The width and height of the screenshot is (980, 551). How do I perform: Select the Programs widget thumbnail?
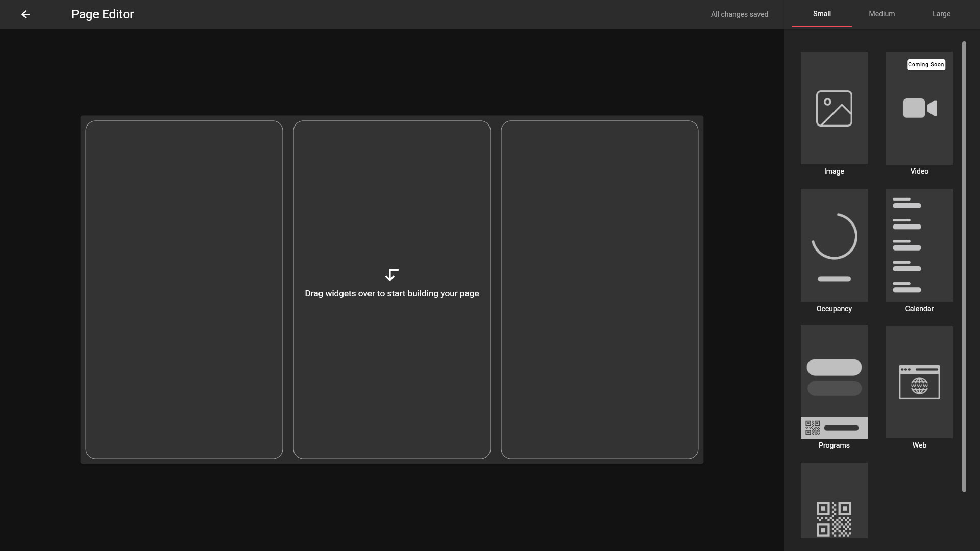point(834,382)
